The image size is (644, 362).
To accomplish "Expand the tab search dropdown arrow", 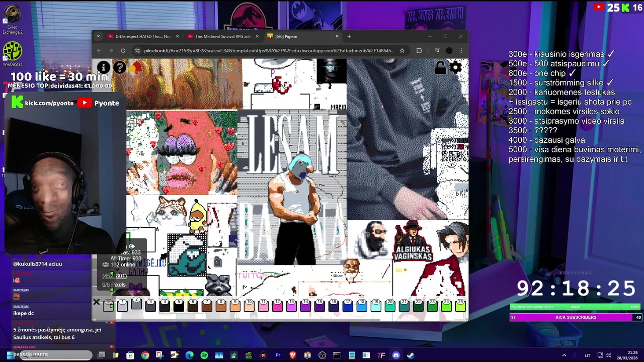I will [99, 36].
